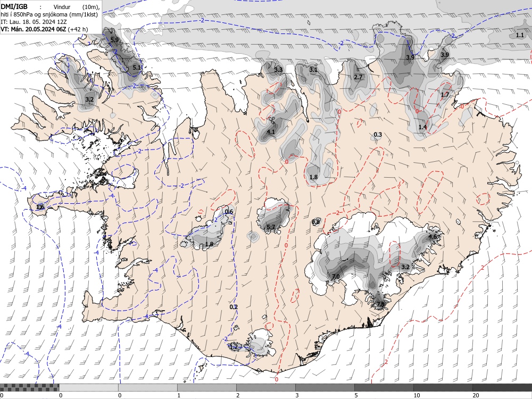This screenshot has height=399, width=532.
Task: Click the 'IT: Lau. 18. 05. 2024 12Z' line
Action: (34, 22)
